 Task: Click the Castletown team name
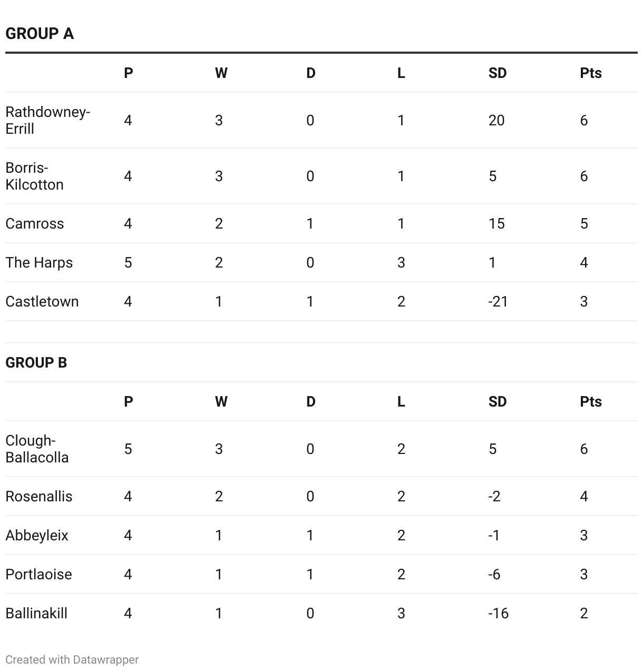coord(42,301)
